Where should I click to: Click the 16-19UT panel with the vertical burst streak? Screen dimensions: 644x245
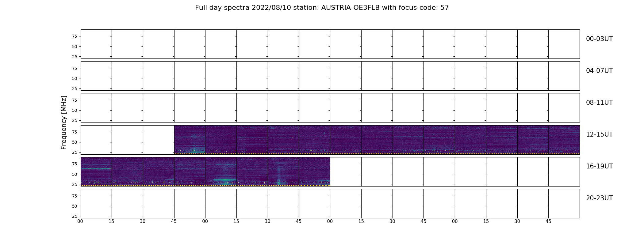tap(283, 171)
